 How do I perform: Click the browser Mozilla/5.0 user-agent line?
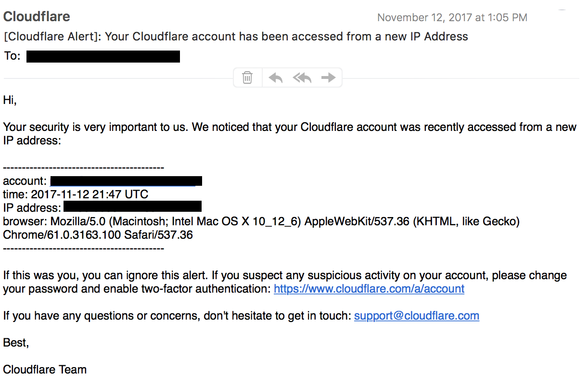pos(261,221)
